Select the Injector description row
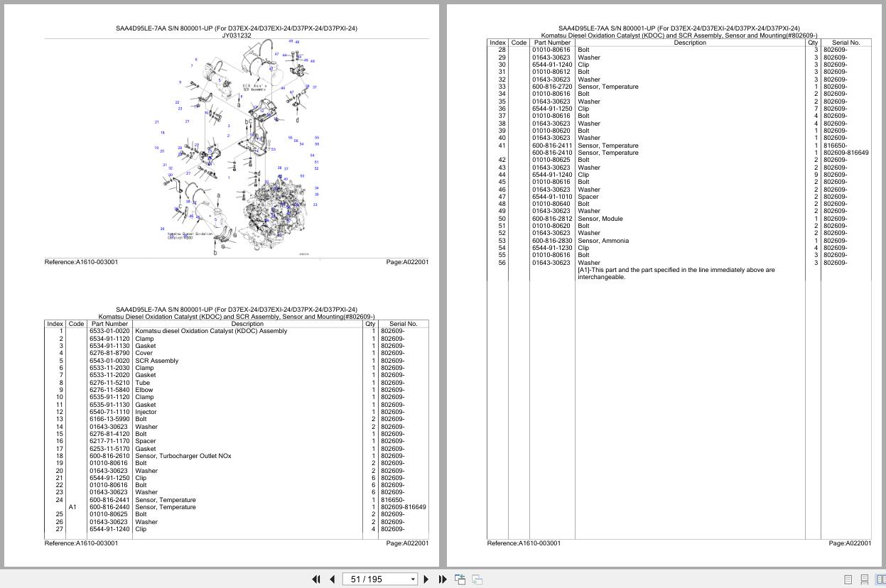This screenshot has width=886, height=588. click(x=146, y=412)
